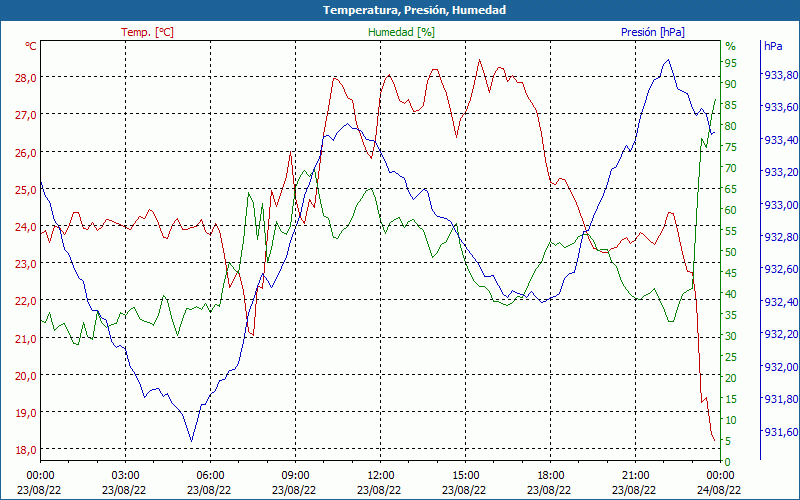The width and height of the screenshot is (800, 500).
Task: Click the 932,40 pressure axis value
Action: pos(781,302)
